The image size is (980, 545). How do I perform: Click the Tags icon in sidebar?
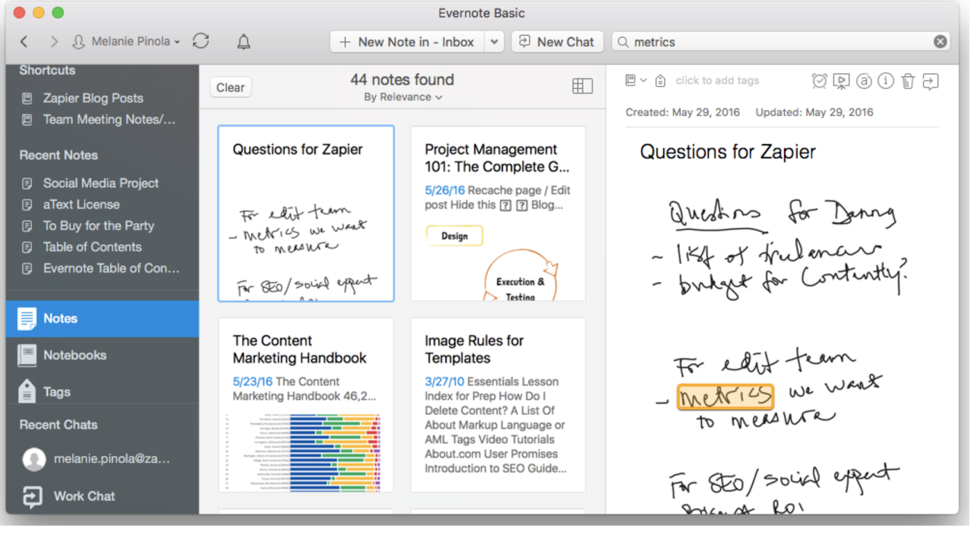27,391
